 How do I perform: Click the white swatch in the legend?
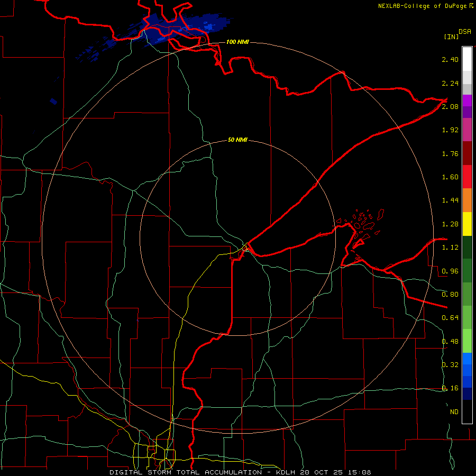[x=467, y=59]
